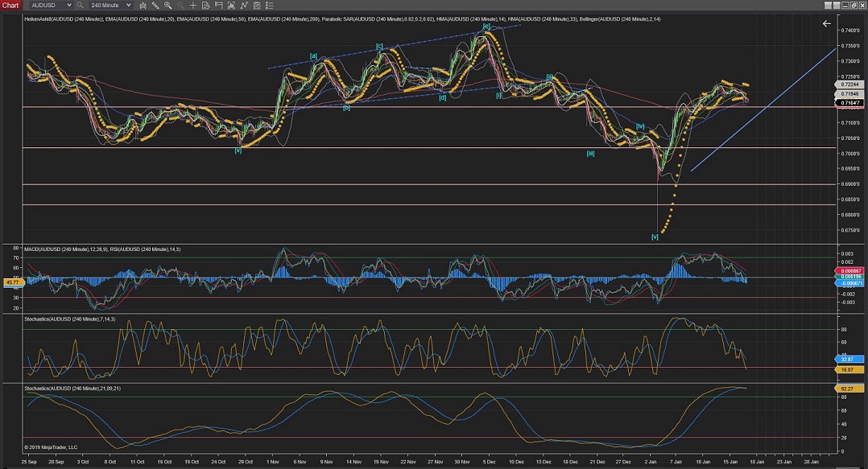The width and height of the screenshot is (868, 469).
Task: Open the Strategies toolbar icon
Action: (x=257, y=5)
